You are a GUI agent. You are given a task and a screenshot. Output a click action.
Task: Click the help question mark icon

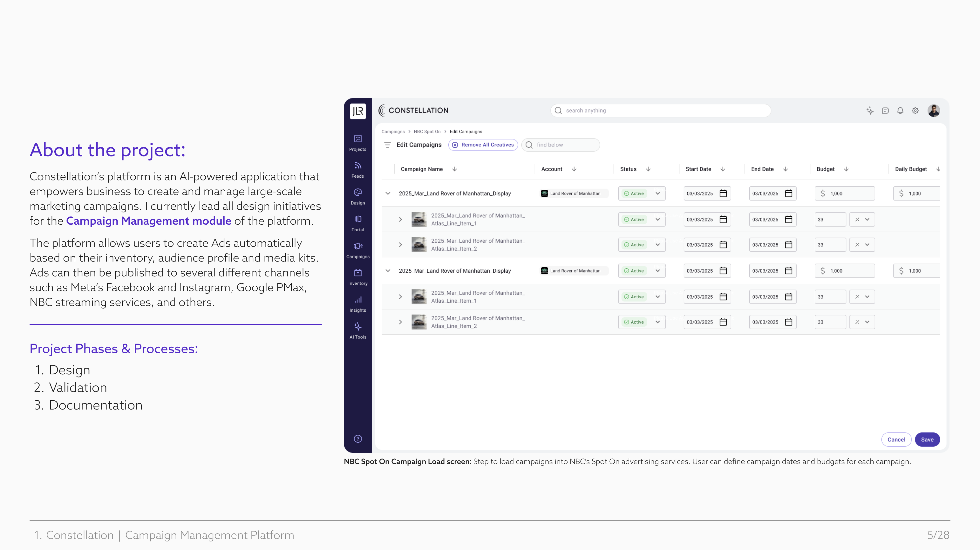click(x=358, y=439)
